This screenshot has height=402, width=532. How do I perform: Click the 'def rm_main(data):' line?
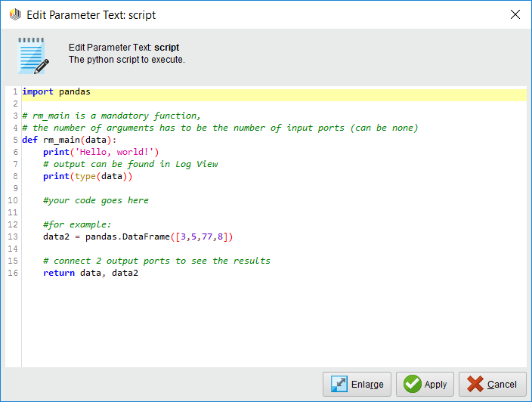click(70, 140)
